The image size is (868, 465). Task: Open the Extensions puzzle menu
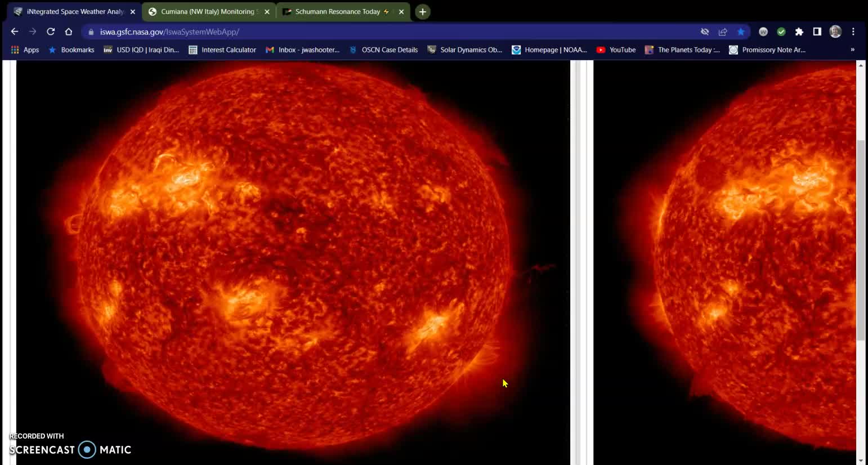799,32
